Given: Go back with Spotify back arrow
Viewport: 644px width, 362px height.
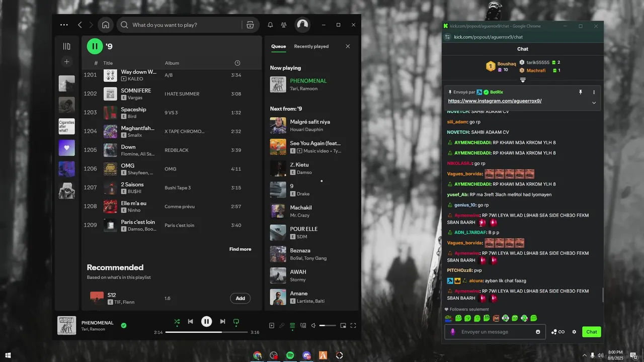Looking at the screenshot, I should [x=79, y=25].
